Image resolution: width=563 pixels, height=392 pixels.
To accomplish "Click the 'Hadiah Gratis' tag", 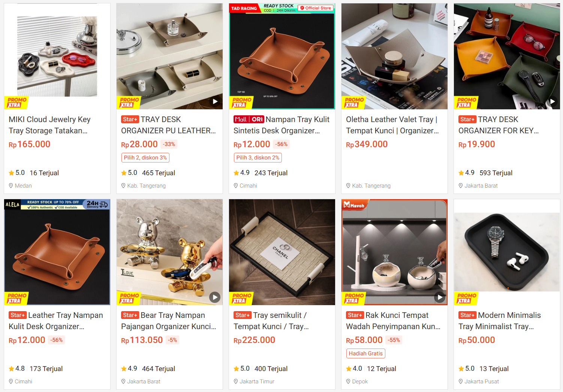I will (x=365, y=353).
